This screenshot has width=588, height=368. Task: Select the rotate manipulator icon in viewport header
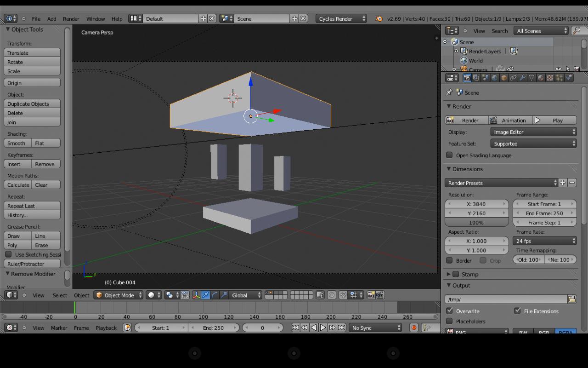(215, 295)
